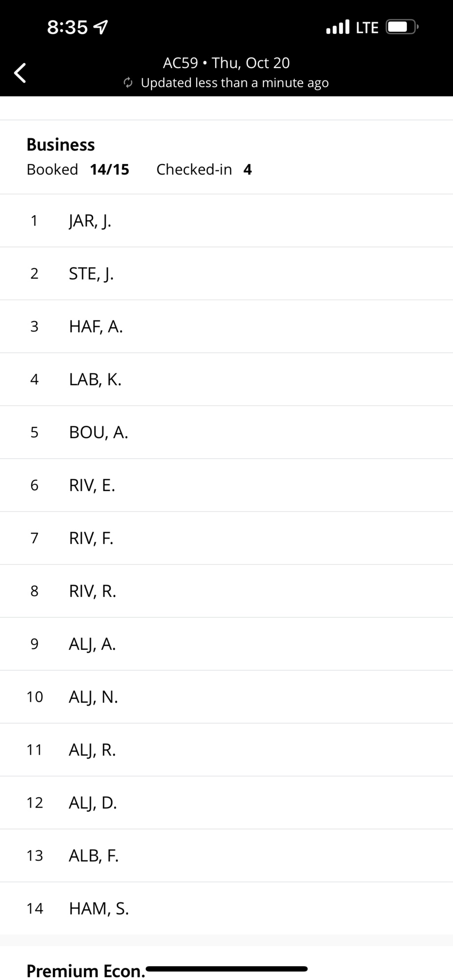Tap 'Updated less than a minute ago'

235,82
